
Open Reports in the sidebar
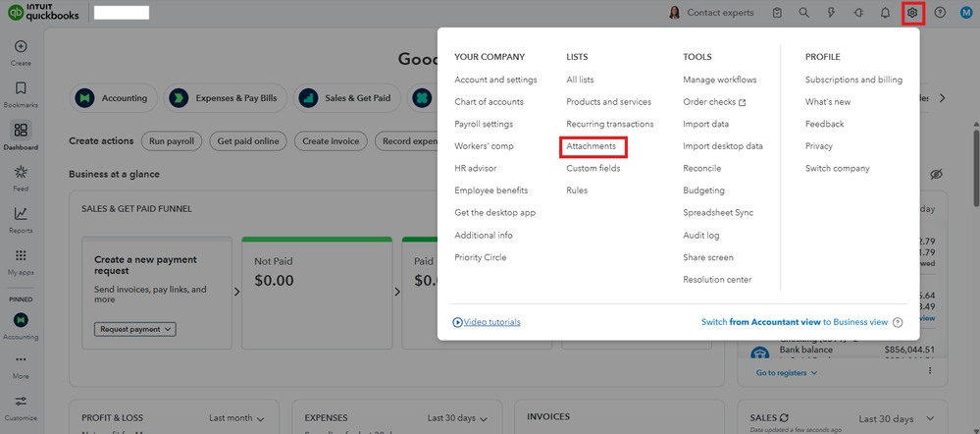tap(21, 220)
